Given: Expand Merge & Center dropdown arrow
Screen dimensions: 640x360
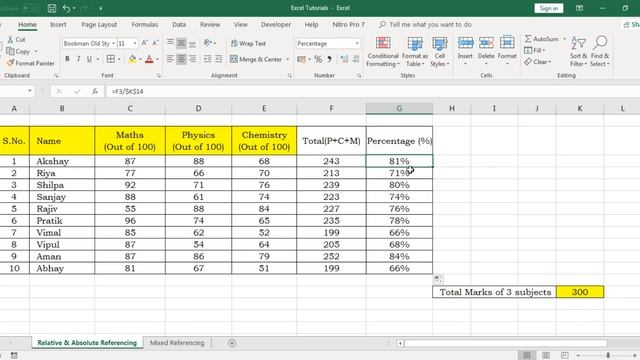Looking at the screenshot, I should click(x=287, y=60).
